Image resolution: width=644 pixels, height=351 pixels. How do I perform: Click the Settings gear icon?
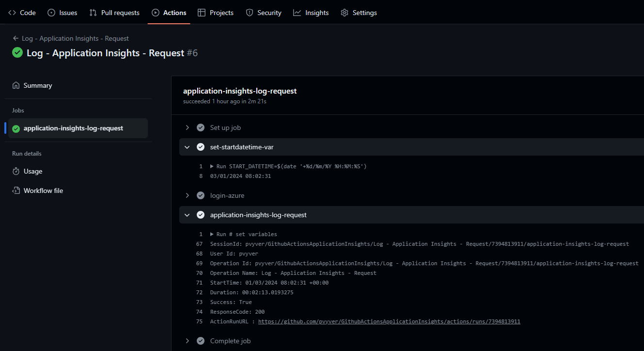(345, 13)
